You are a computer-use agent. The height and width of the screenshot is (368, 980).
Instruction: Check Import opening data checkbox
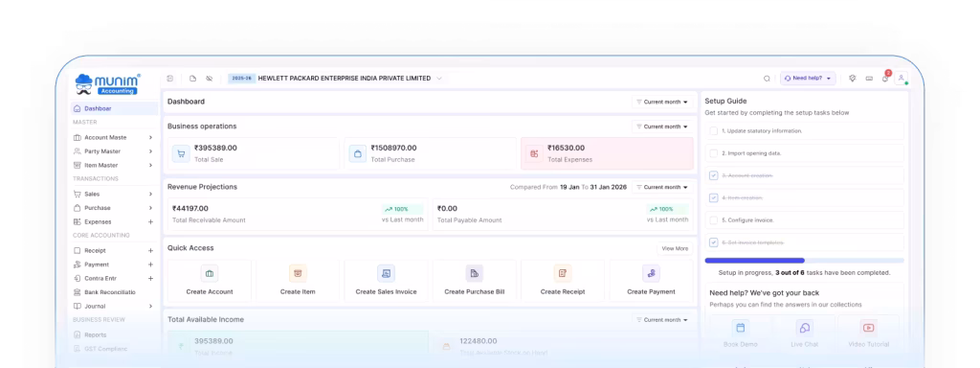click(x=714, y=153)
